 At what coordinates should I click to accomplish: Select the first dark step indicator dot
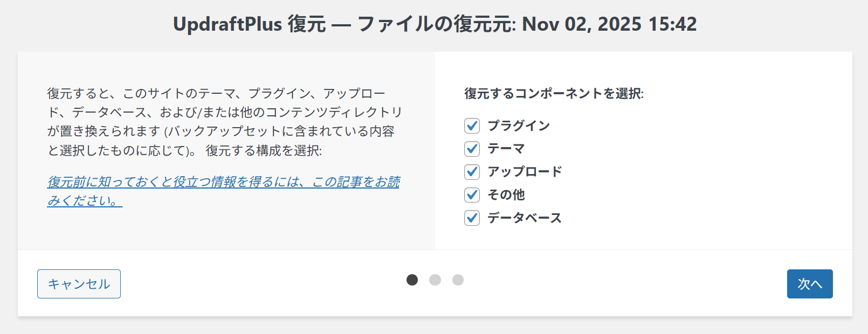tap(412, 280)
